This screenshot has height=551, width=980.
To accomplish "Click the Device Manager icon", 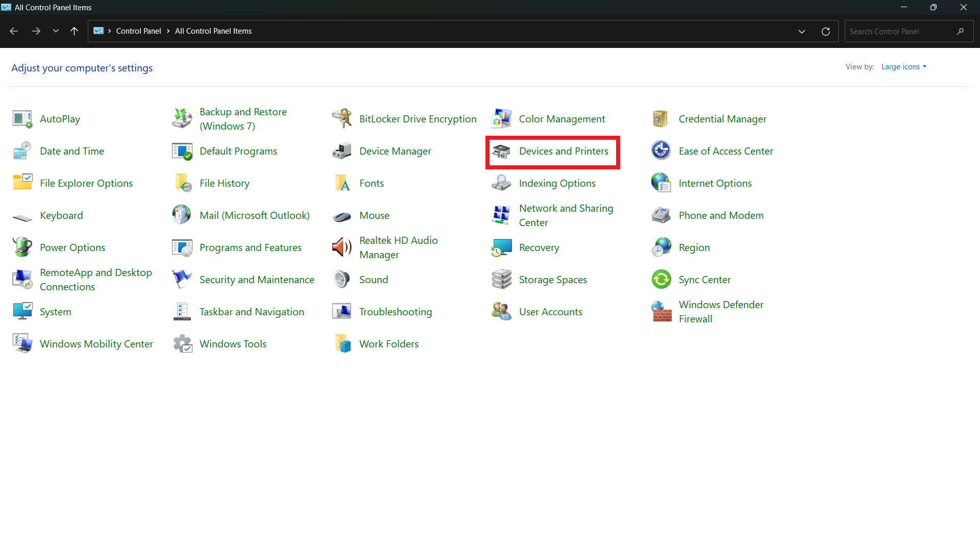I will click(x=342, y=151).
